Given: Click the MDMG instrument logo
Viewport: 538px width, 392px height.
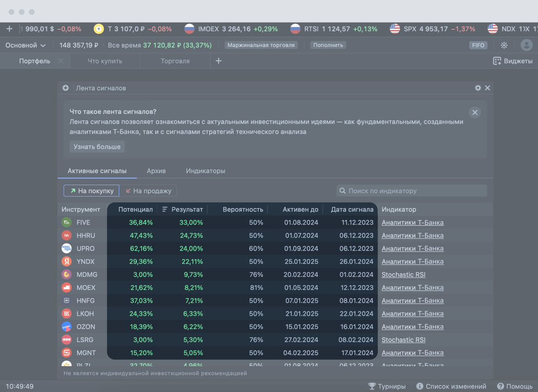Looking at the screenshot, I should tap(67, 275).
